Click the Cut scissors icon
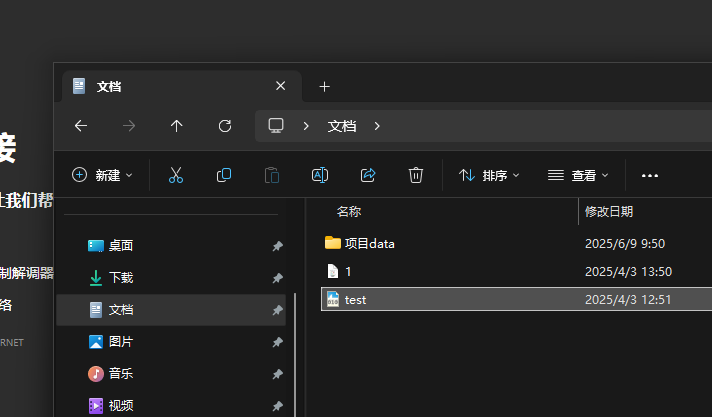The height and width of the screenshot is (417, 712). coord(176,175)
